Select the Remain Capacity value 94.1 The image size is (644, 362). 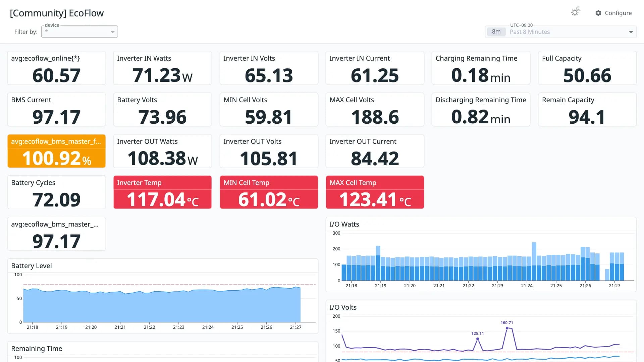coord(587,117)
